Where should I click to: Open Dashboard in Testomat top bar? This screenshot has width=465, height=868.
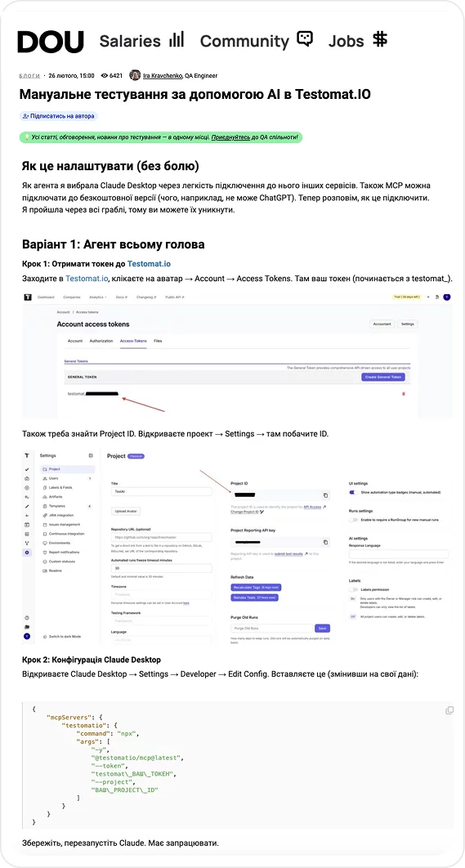(46, 298)
